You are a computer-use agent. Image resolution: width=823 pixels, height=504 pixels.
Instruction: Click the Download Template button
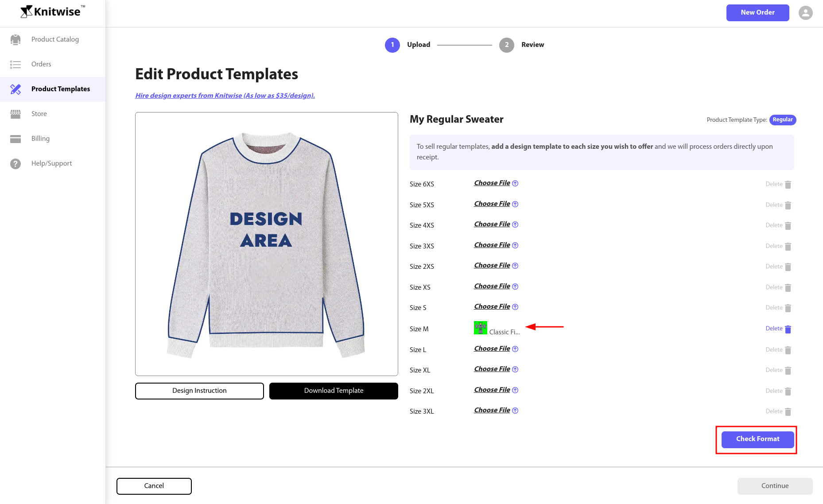click(x=334, y=391)
